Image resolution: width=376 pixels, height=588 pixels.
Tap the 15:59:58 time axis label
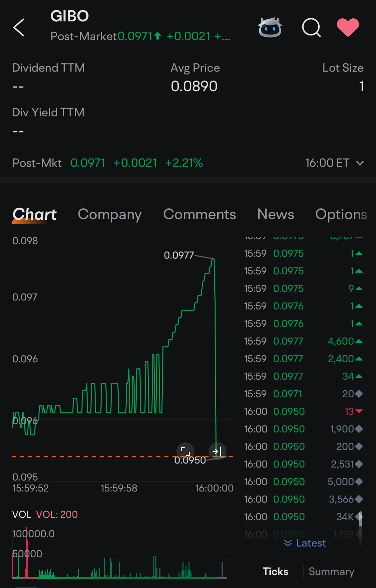tap(119, 488)
